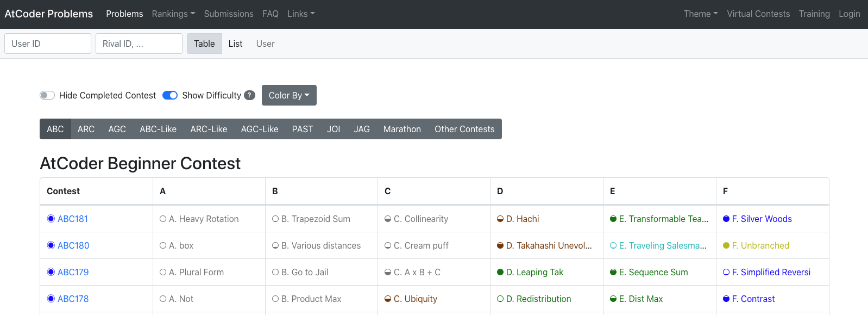Open the Theme dropdown
Viewport: 868px width, 315px height.
pos(701,14)
